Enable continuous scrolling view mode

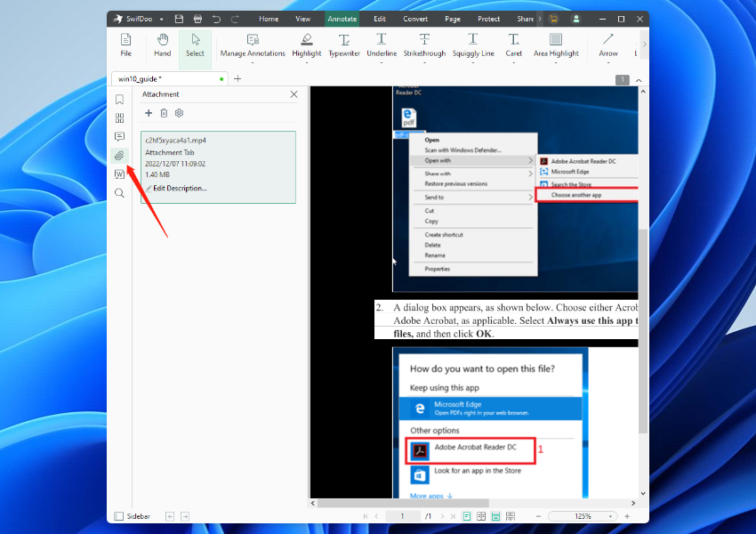(x=495, y=516)
